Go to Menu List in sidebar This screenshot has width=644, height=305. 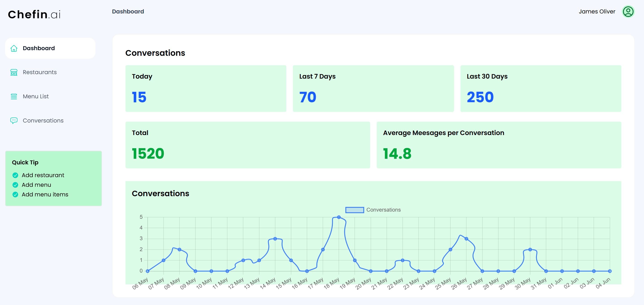tap(35, 97)
